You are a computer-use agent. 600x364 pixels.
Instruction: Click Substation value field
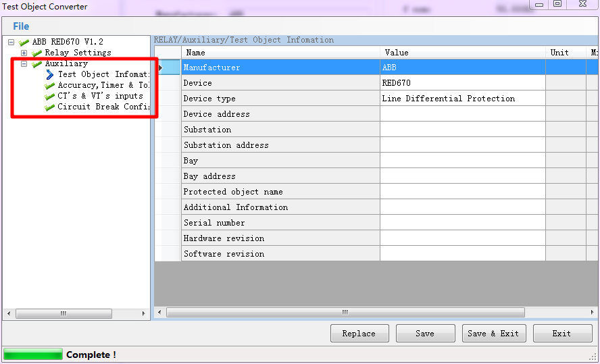(463, 129)
